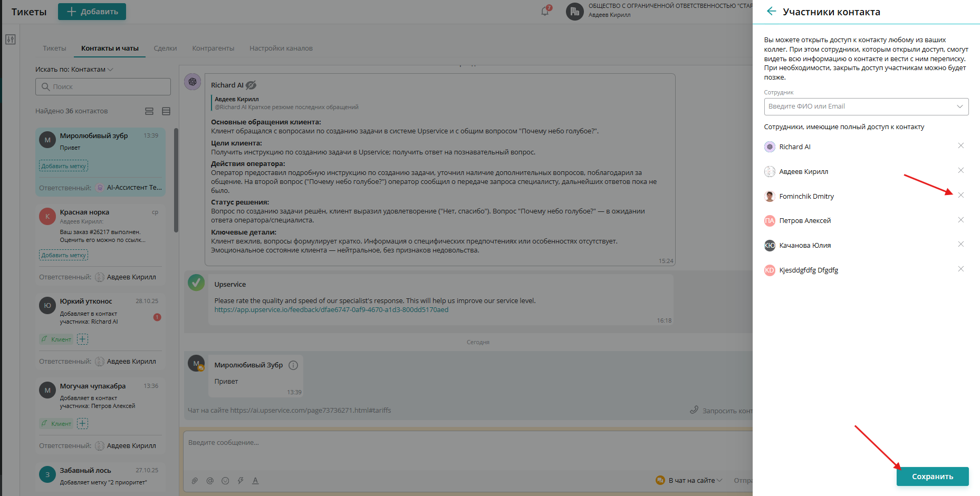The image size is (980, 496).
Task: Click the mention @ icon in message toolbar
Action: tap(210, 481)
